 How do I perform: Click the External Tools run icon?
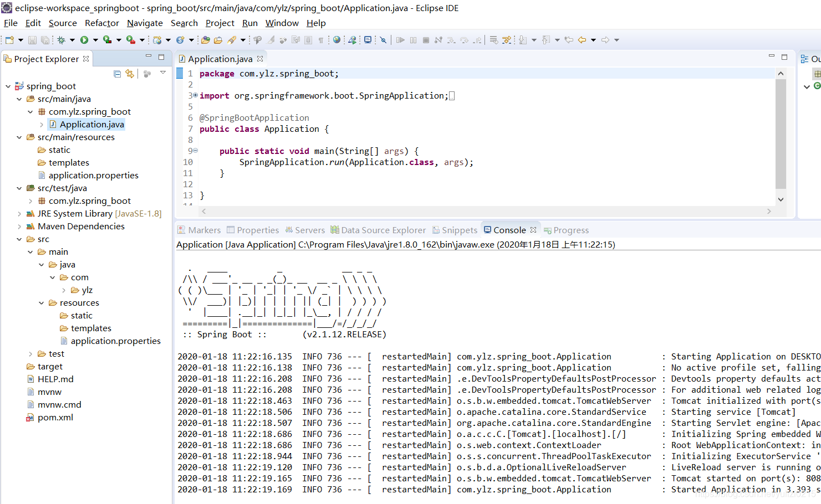(130, 40)
